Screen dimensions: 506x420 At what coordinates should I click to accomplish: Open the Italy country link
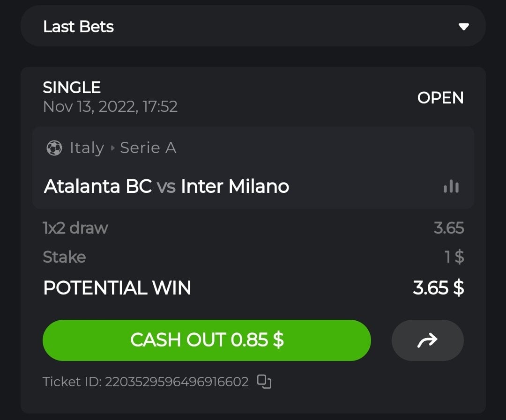point(87,148)
